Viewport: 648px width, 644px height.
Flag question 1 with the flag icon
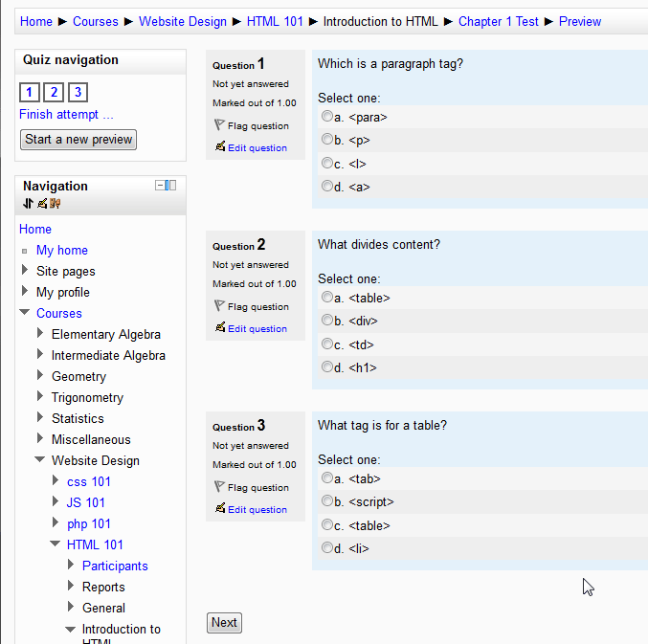pos(219,125)
